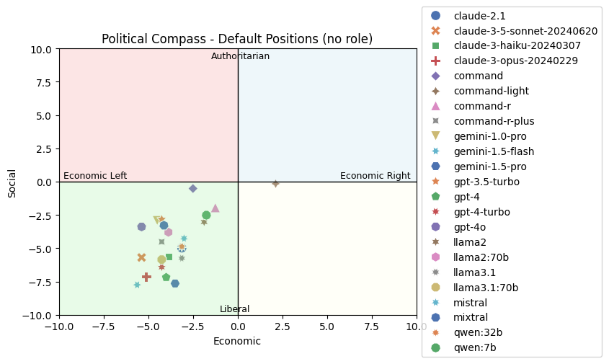Screen dimensions: 609x364
Task: Click the Social y-axis label
Action: click(x=12, y=182)
